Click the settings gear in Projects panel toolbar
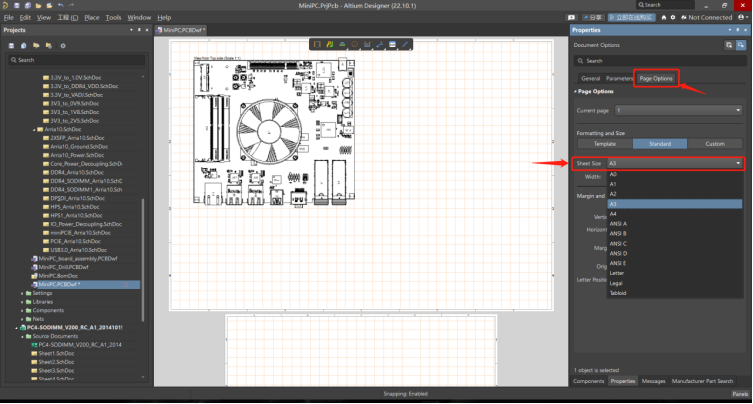Screen dimensions: 753x404 pyautogui.click(x=62, y=45)
